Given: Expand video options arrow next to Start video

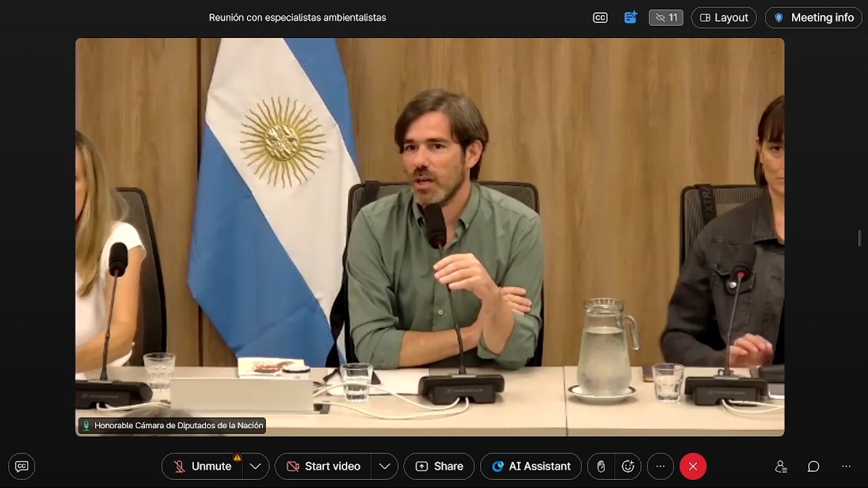Looking at the screenshot, I should (x=384, y=466).
